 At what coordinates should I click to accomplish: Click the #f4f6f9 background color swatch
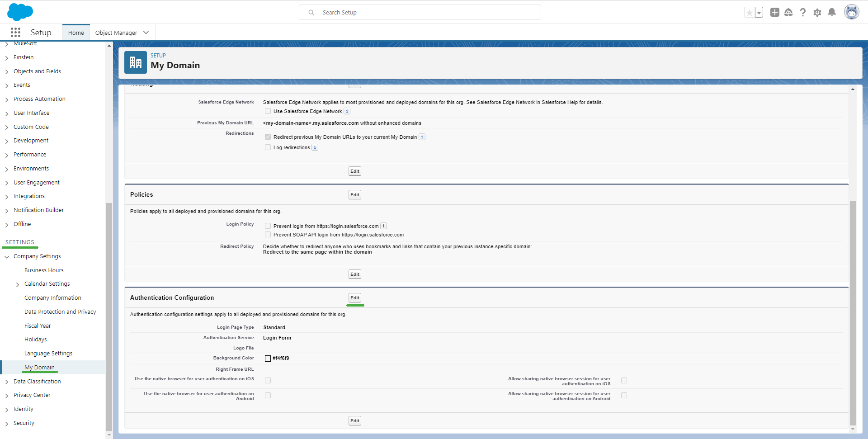pyautogui.click(x=268, y=359)
